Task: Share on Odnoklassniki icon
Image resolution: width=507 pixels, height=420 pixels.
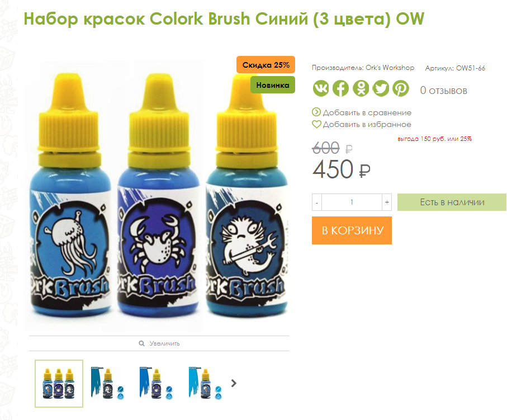Action: (x=361, y=88)
